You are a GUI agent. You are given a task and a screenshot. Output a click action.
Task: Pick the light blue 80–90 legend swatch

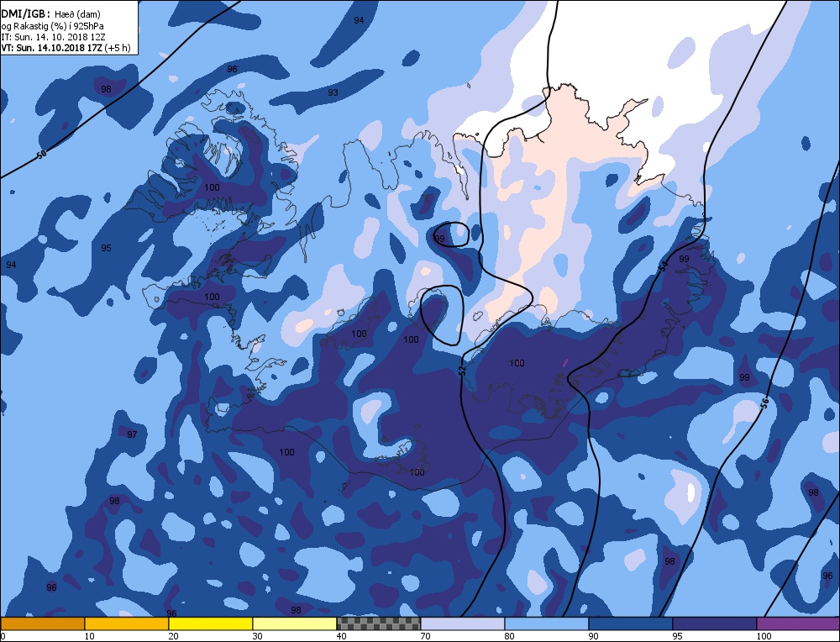(547, 624)
